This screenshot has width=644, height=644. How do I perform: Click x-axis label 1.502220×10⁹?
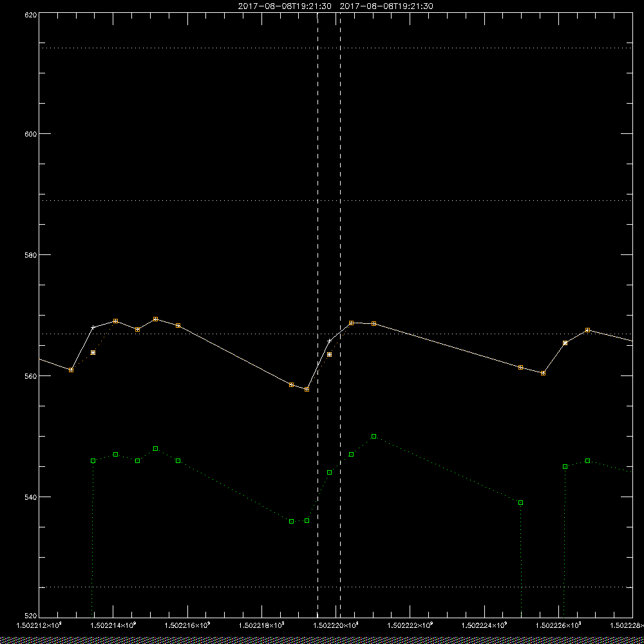coord(336,625)
